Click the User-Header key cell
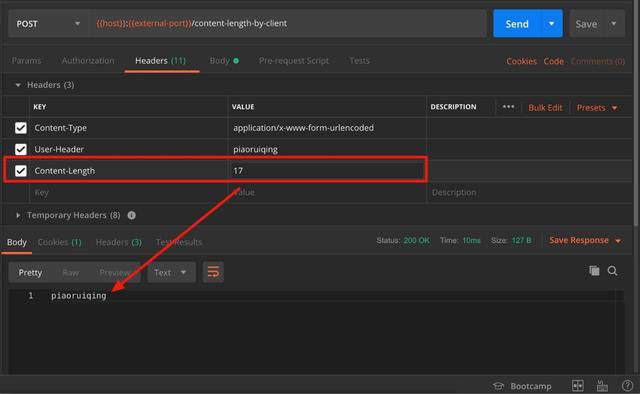 click(129, 149)
